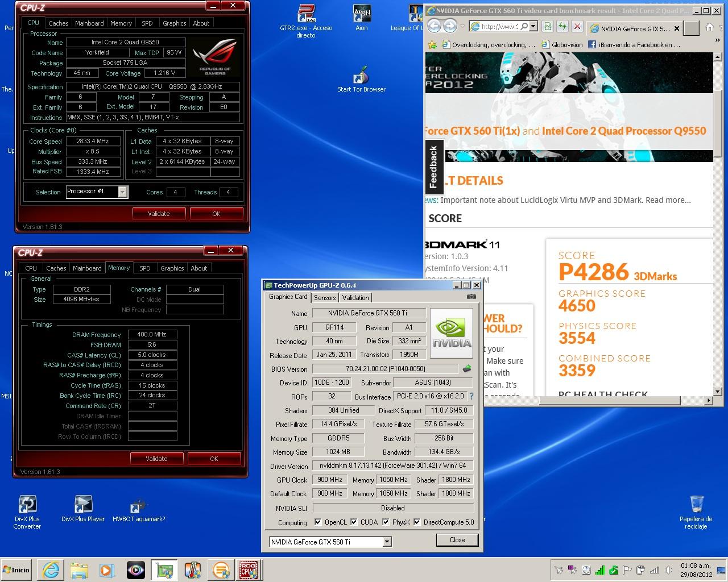Close the NVIDIA GeForce GTX IE tab
Viewport: 728px width, 582px height.
676,28
